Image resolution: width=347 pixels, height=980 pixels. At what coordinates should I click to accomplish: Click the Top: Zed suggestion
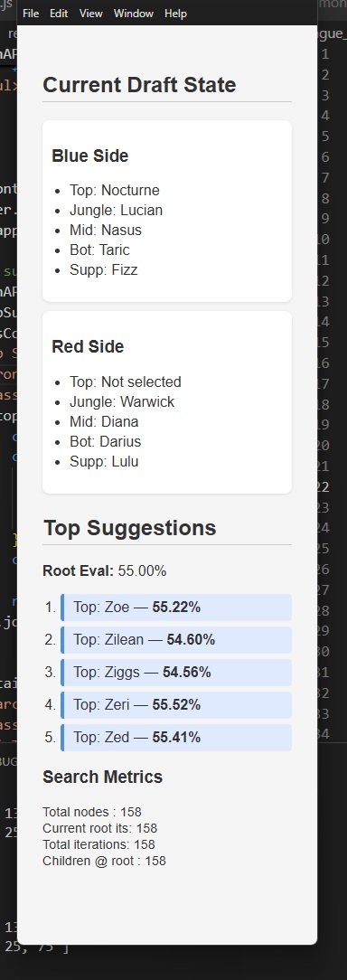(x=176, y=738)
